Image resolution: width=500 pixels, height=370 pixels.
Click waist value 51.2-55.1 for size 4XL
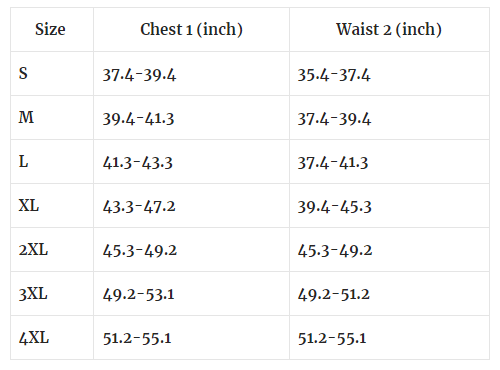pos(332,338)
